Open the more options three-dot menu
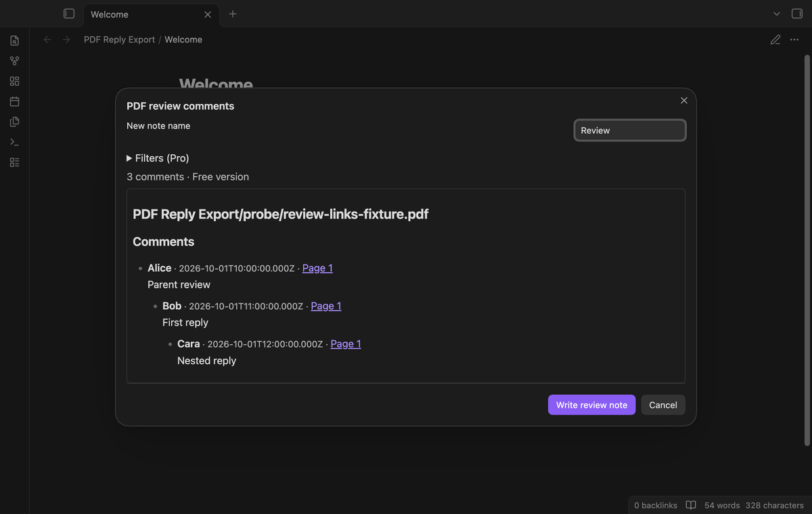This screenshot has width=812, height=514. click(x=794, y=40)
